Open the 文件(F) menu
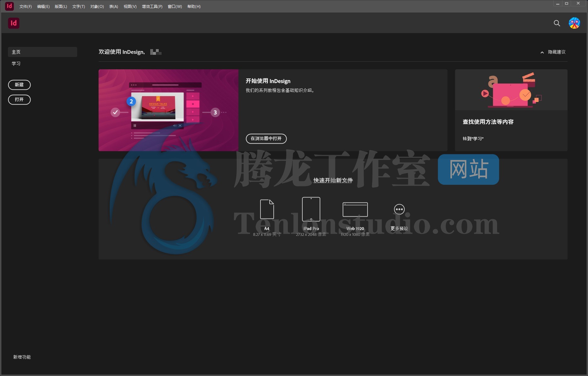This screenshot has height=376, width=588. click(26, 6)
